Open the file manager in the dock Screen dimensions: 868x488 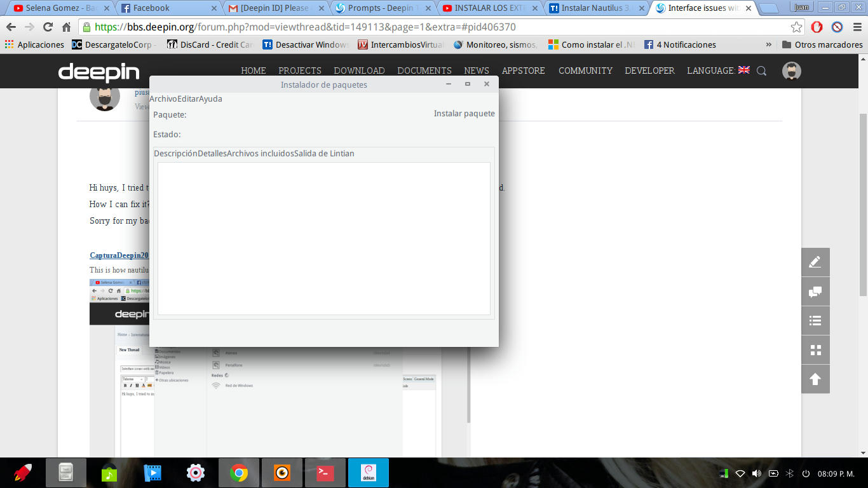66,473
